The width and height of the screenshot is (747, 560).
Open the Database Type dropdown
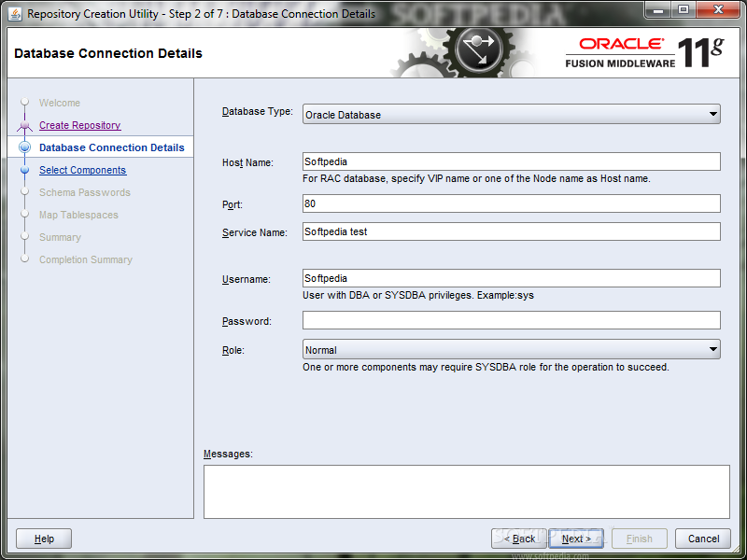pyautogui.click(x=511, y=114)
